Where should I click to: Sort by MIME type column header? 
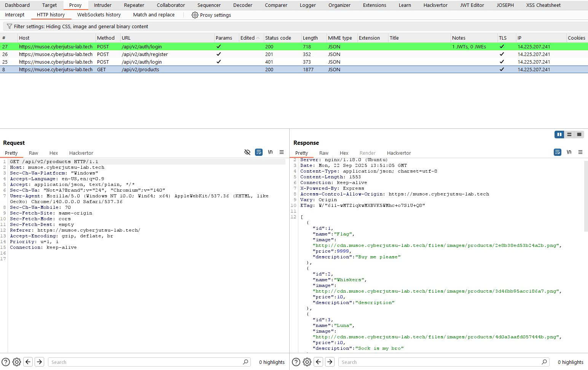(x=340, y=38)
